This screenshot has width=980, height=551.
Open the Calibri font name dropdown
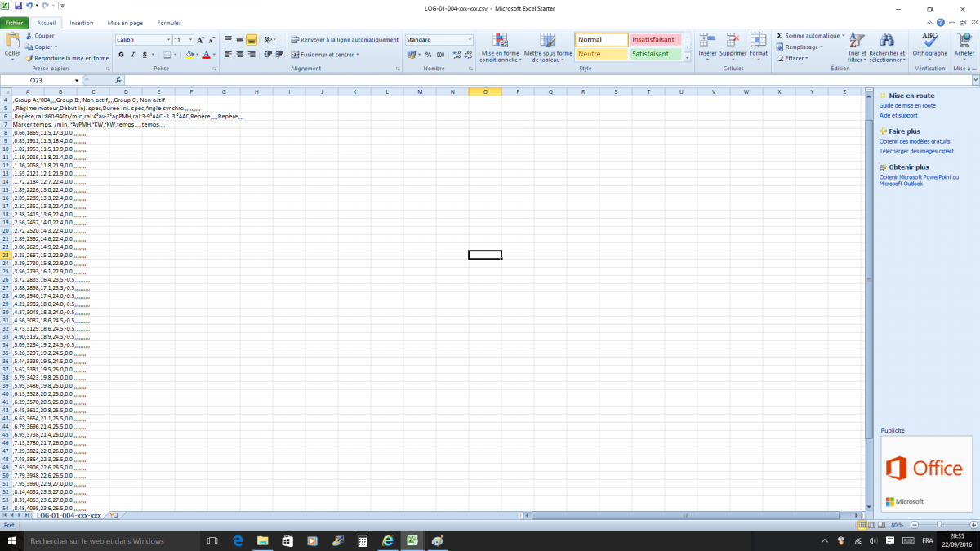(168, 40)
